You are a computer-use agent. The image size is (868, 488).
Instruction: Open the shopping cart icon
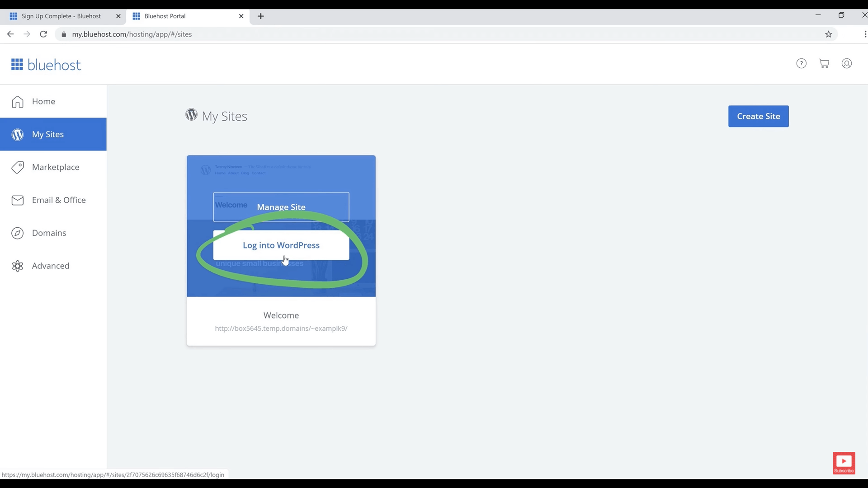tap(824, 64)
